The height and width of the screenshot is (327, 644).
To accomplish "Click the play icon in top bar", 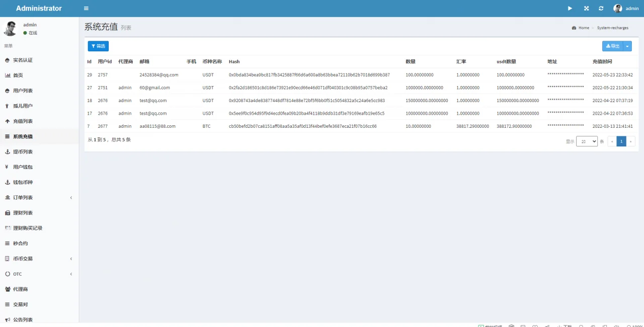I will 570,9.
